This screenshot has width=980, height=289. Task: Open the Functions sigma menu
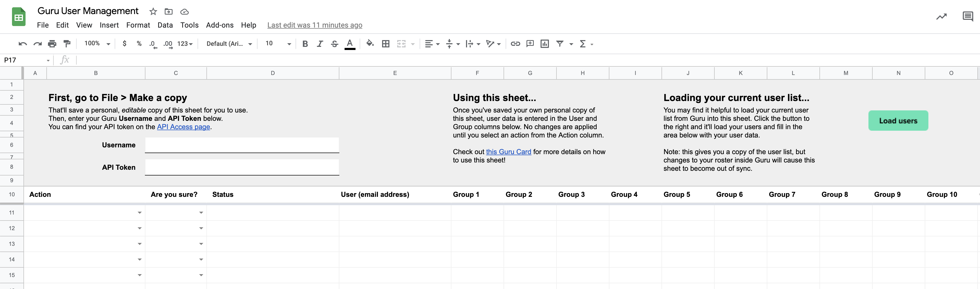click(586, 44)
